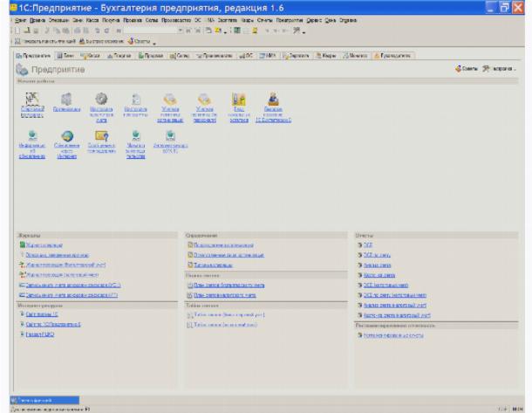Open Информация об обновлениях icon
This screenshot has width=532, height=413.
tap(32, 135)
